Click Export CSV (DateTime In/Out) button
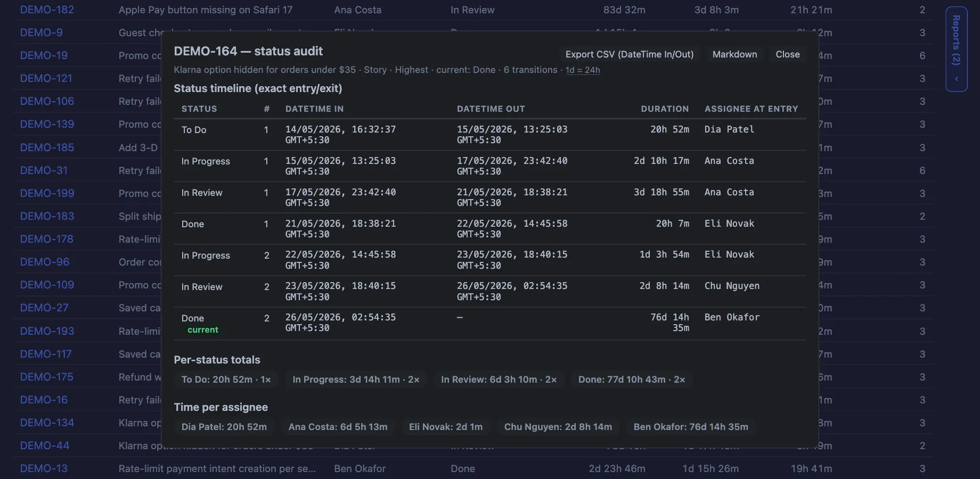This screenshot has width=980, height=479. click(630, 54)
